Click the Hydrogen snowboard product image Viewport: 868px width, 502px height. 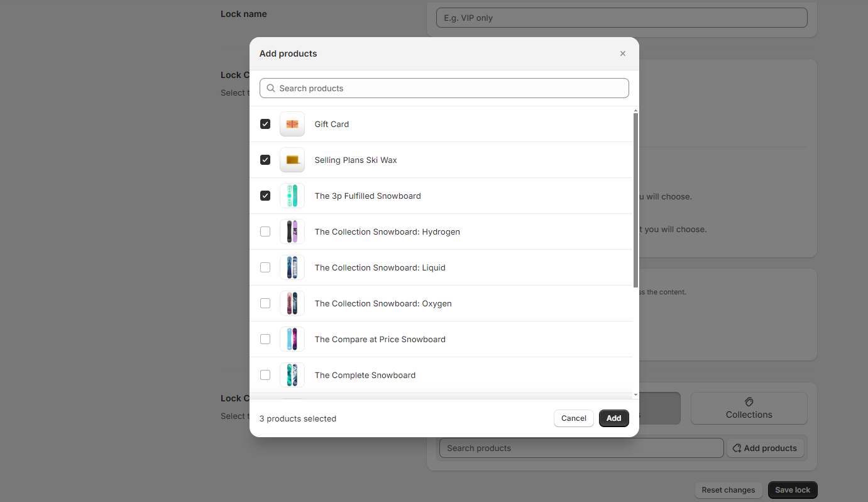coord(292,231)
